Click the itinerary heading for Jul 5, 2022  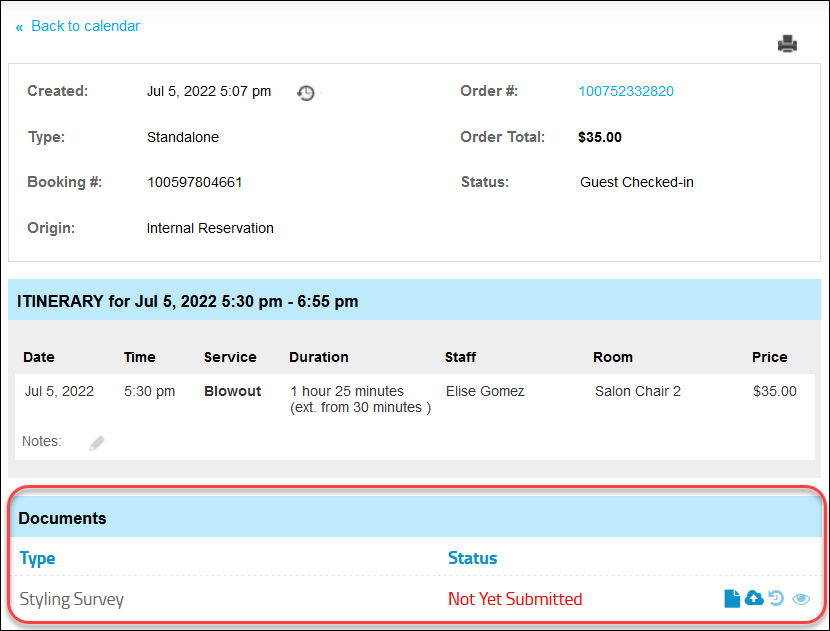coord(187,301)
